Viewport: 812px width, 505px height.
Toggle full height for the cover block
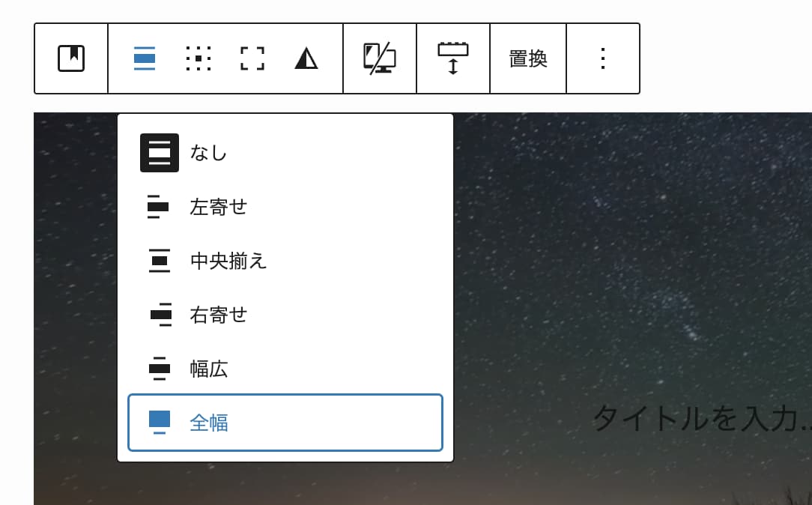pos(252,58)
